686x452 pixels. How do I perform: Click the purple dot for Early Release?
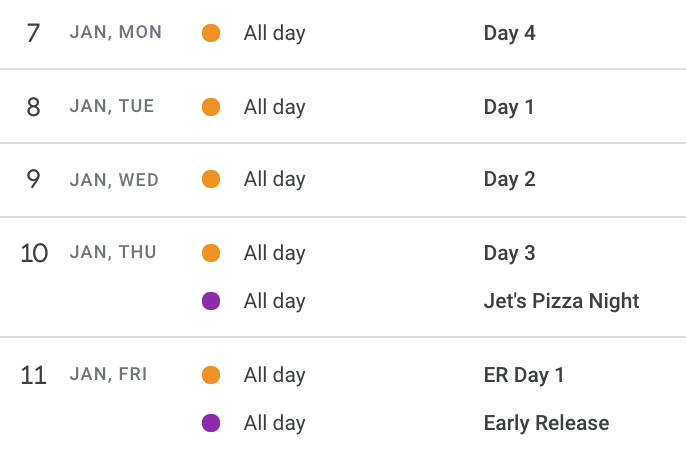pos(211,423)
